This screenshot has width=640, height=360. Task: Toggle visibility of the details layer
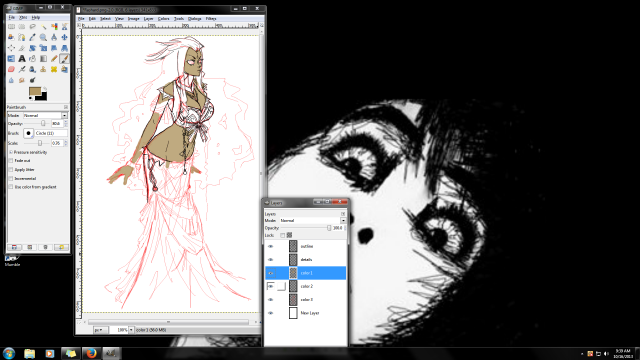(x=270, y=260)
